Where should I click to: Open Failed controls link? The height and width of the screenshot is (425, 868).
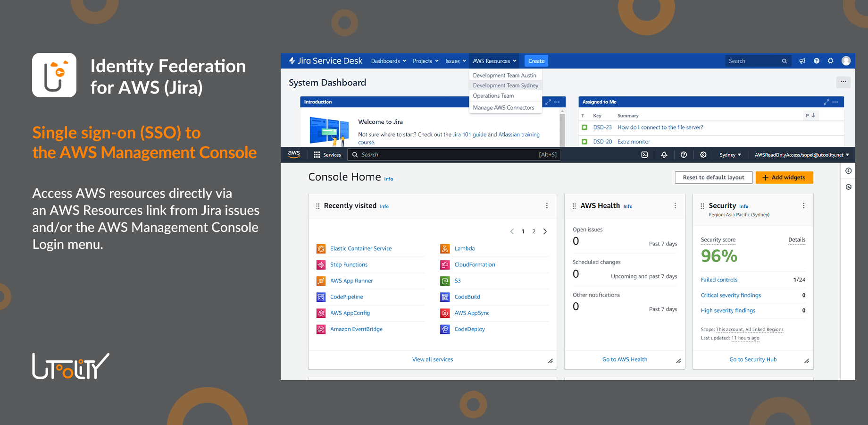point(719,280)
